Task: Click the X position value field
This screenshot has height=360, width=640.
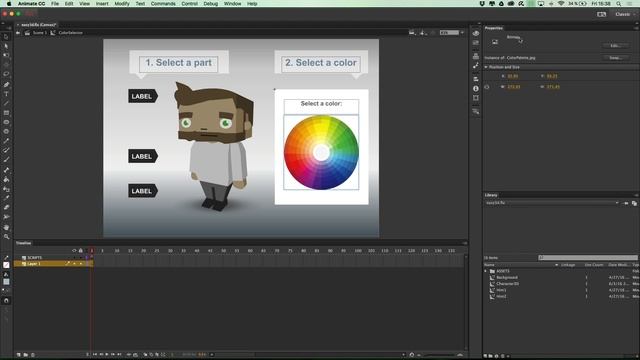Action: [x=513, y=76]
